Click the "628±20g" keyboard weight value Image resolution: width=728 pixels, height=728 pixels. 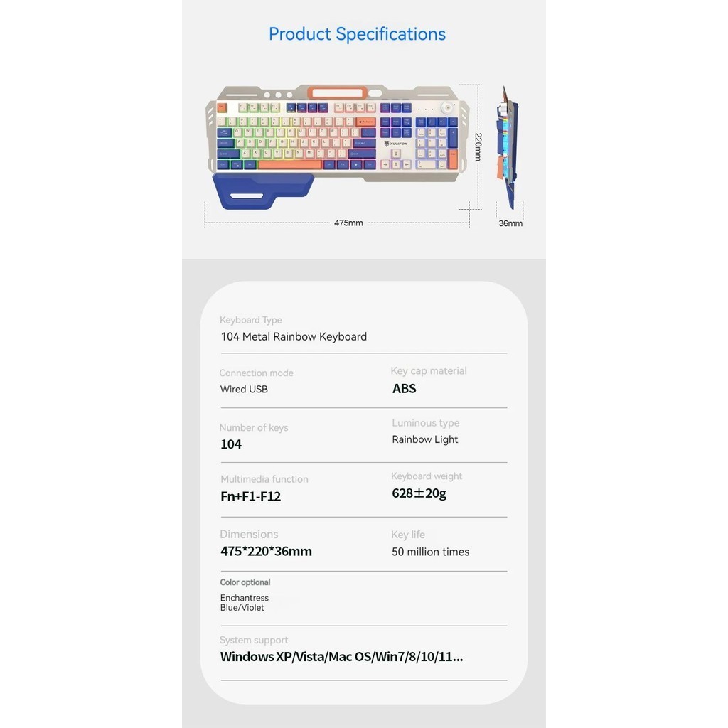click(x=419, y=493)
